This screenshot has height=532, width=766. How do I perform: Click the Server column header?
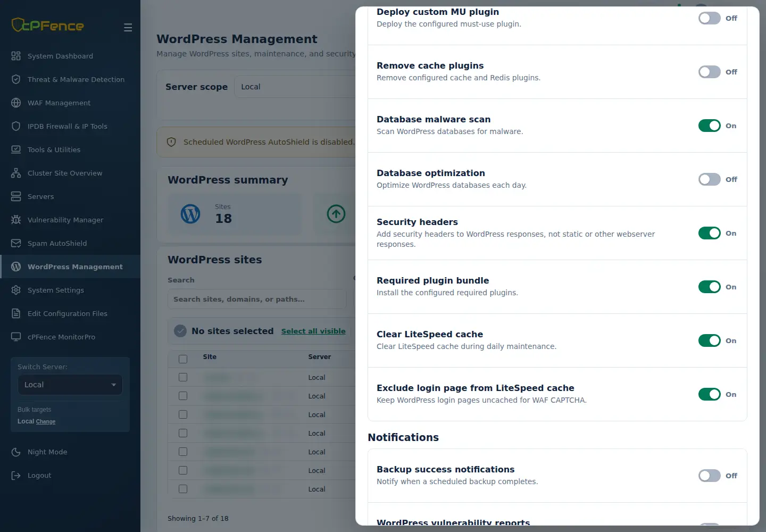[x=319, y=357]
